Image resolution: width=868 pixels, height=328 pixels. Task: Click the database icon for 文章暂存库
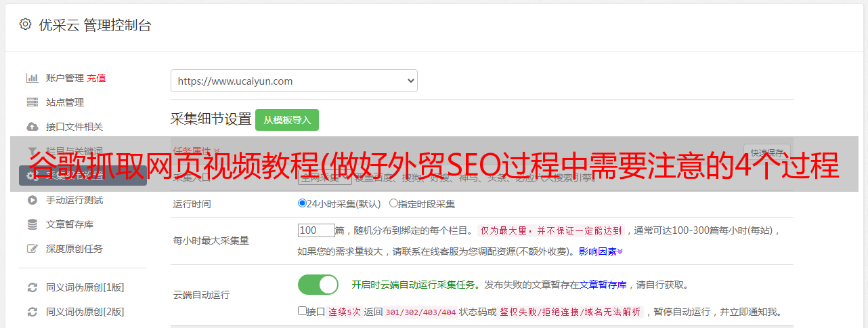[32, 224]
